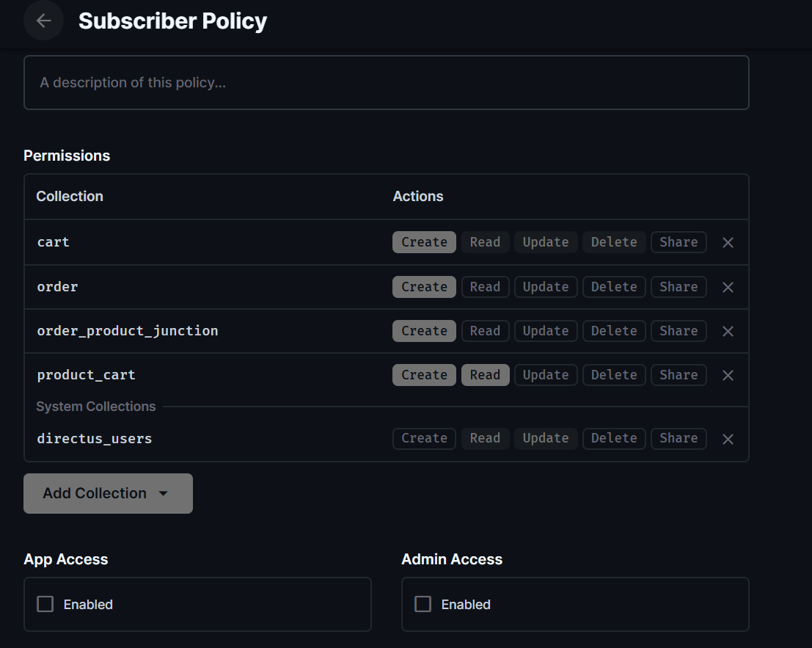The width and height of the screenshot is (812, 648).
Task: Remove the product_cart collection row
Action: 728,375
